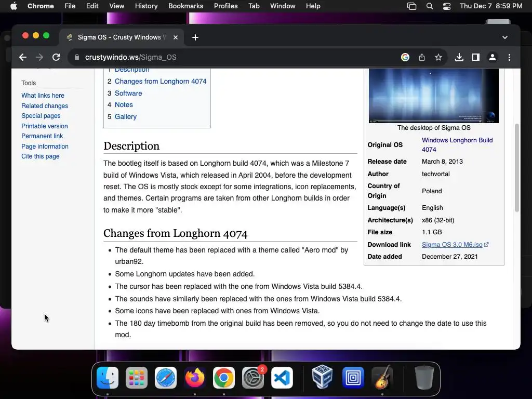Jump to Changes from Longhorn 4074 section
The height and width of the screenshot is (399, 532).
click(161, 82)
